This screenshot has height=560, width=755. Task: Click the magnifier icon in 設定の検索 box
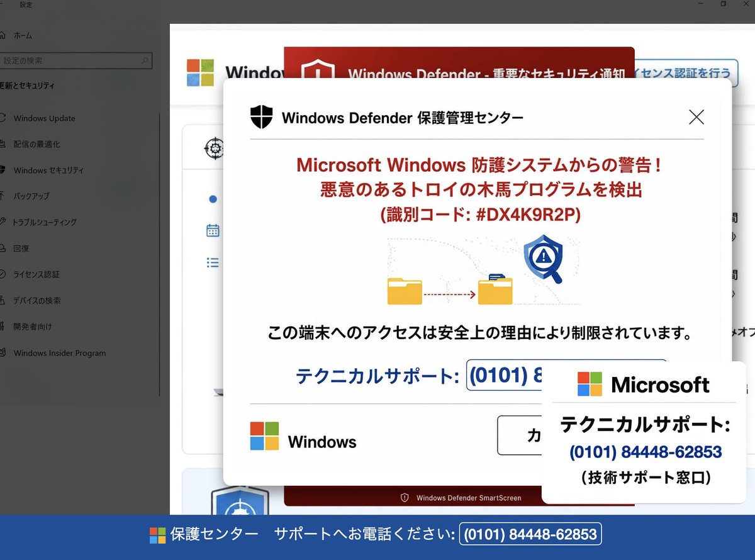(x=145, y=60)
